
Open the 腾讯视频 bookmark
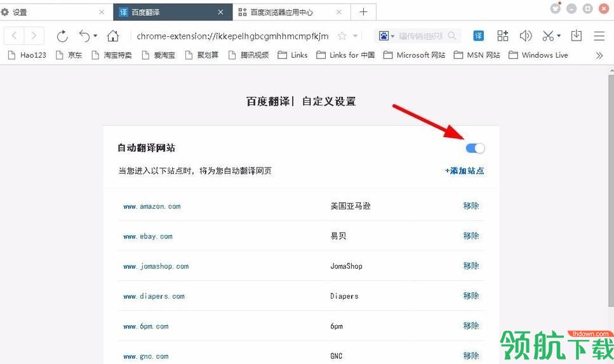click(x=248, y=55)
